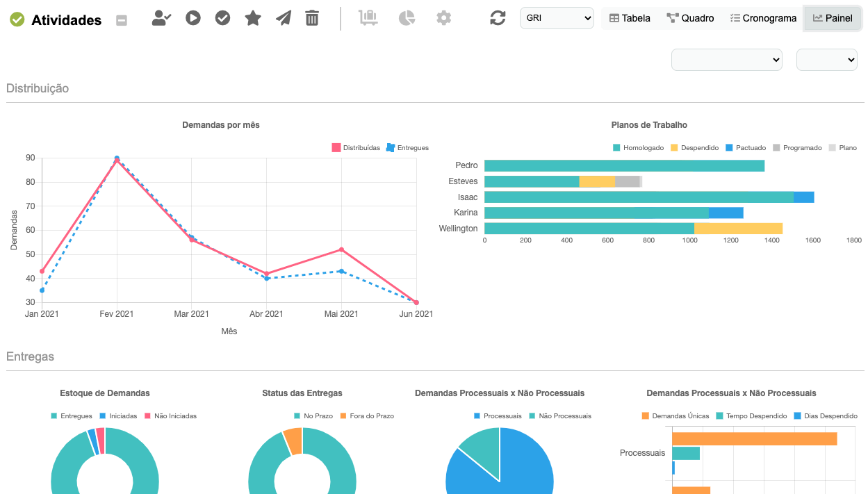Screen dimensions: 868x494
Task: Toggle Despendido legend in Planos de Trabalho
Action: (694, 148)
